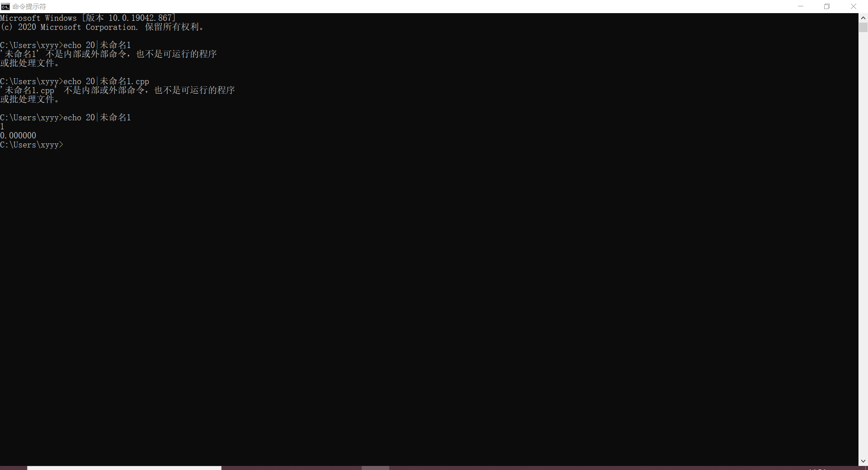Screen dimensions: 868x470
Task: Click the first '或批处理文件。' line
Action: pos(29,63)
